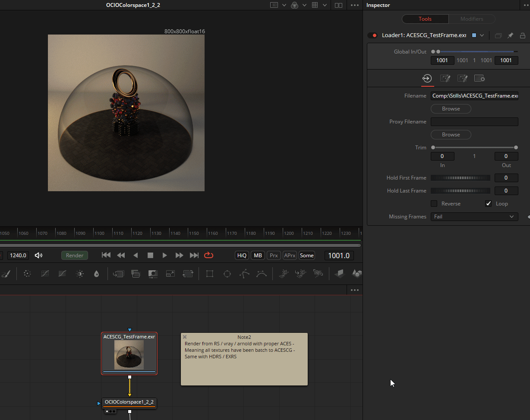
Task: Click Browse button under Filename field
Action: point(451,109)
